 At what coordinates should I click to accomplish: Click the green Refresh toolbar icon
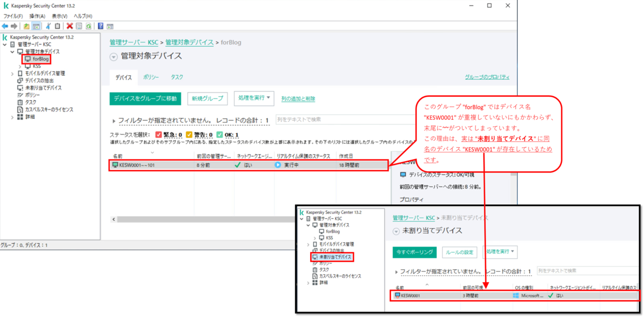[88, 26]
